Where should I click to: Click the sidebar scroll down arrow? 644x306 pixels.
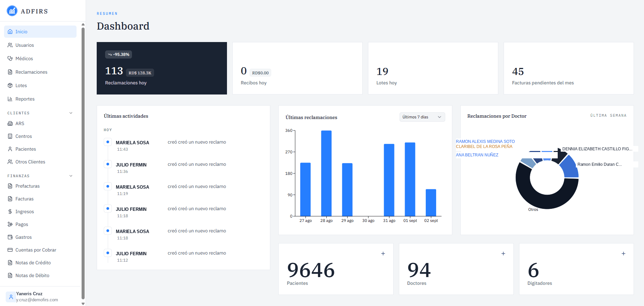coord(83,303)
